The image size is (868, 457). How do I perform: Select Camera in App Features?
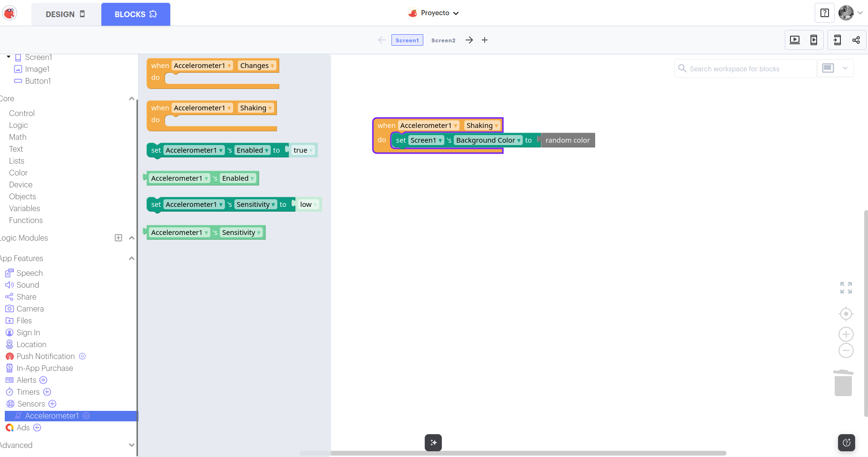coord(30,309)
